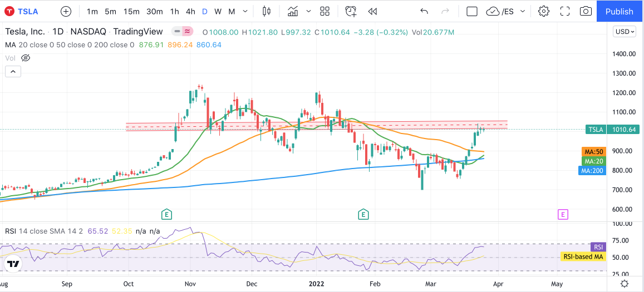644x292 pixels.
Task: Click the volume value Vol 20.677M
Action: point(433,32)
